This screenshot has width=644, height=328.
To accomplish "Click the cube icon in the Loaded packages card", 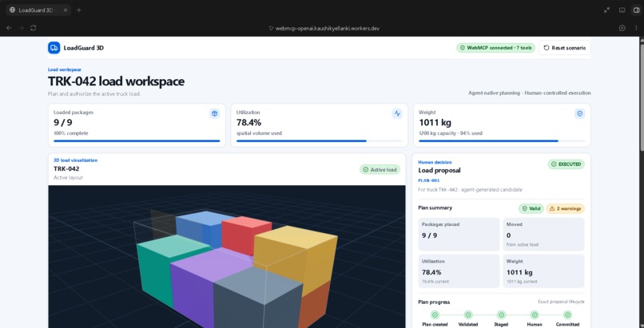I will coord(214,113).
